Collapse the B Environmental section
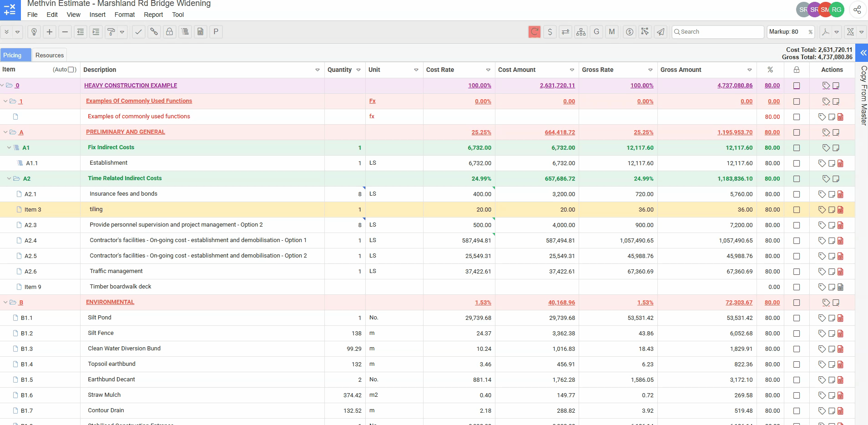 (x=5, y=302)
